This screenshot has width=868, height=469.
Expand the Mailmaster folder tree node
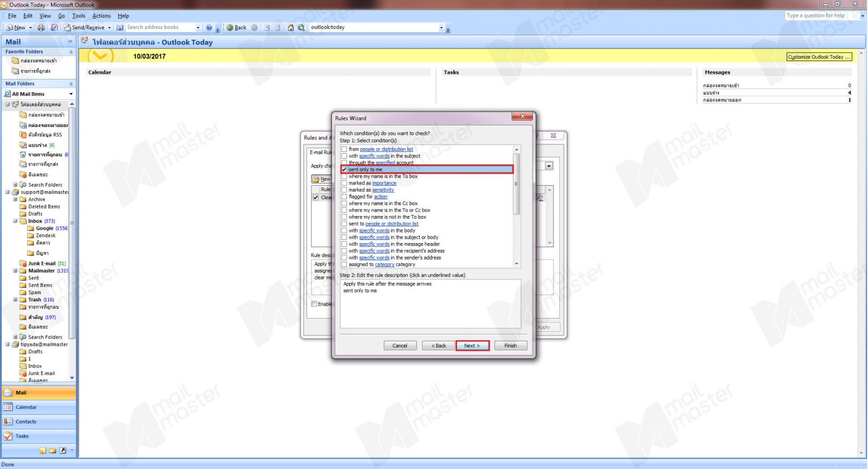(x=15, y=270)
